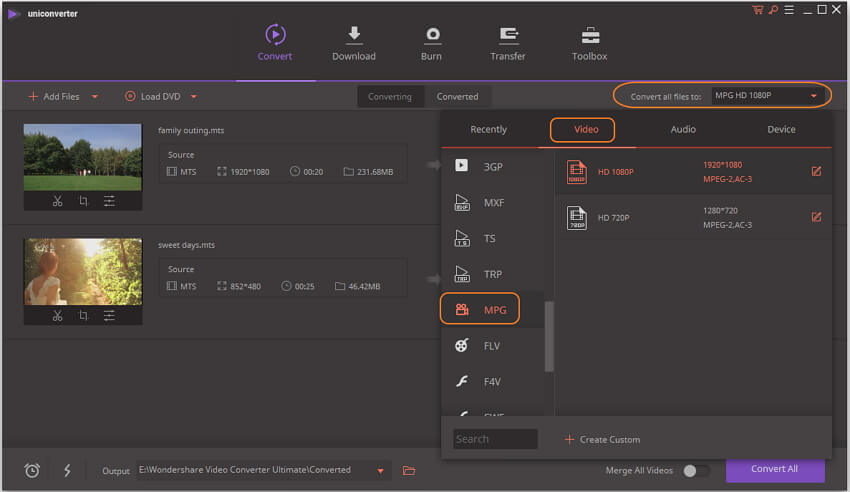Click the 852*480 resolution text
This screenshot has width=850, height=492.
click(245, 286)
